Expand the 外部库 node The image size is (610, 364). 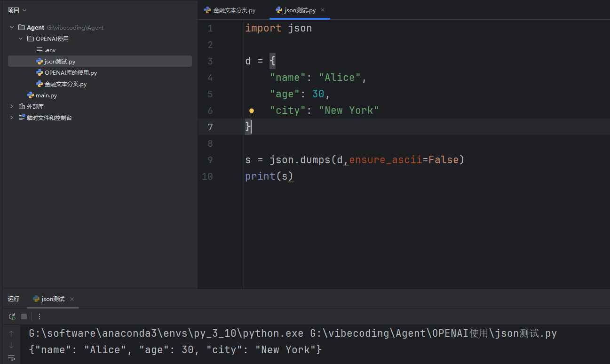point(12,106)
